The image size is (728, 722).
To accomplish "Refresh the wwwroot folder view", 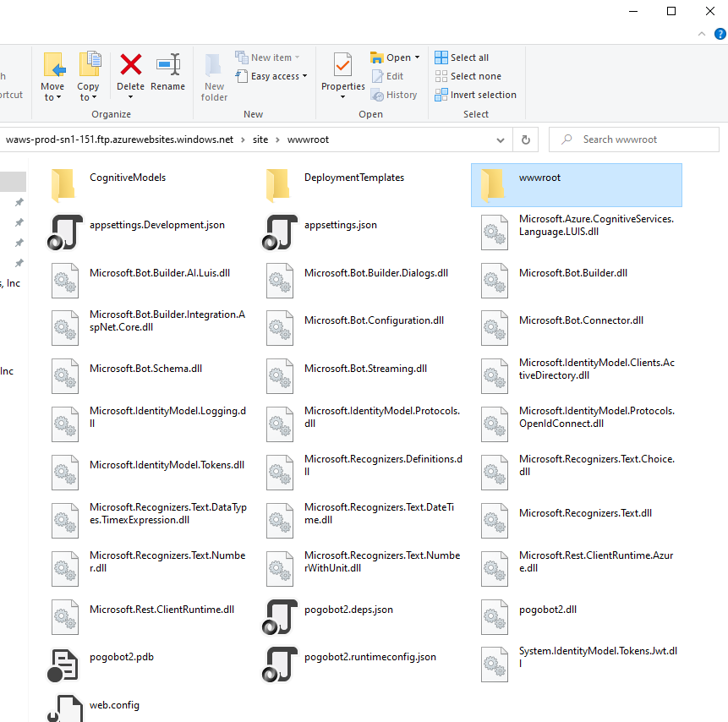I will click(x=525, y=139).
